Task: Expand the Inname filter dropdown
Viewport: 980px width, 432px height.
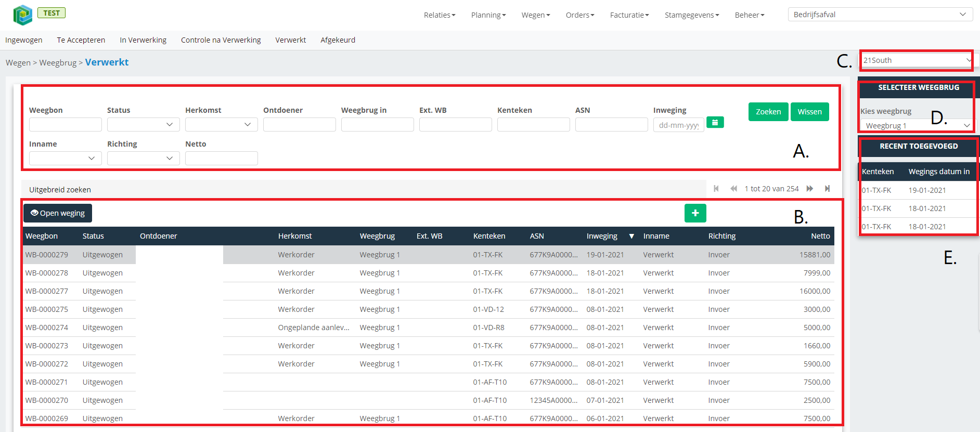Action: [66, 158]
